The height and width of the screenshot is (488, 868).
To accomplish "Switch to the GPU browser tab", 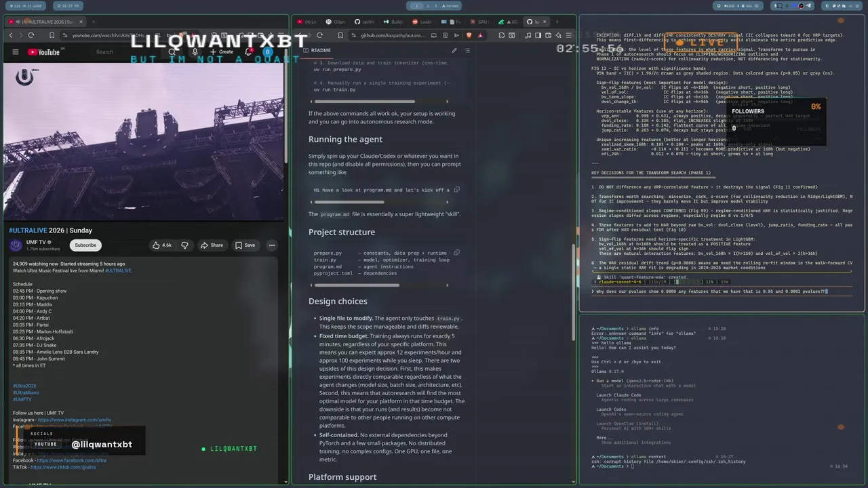I will (x=480, y=22).
